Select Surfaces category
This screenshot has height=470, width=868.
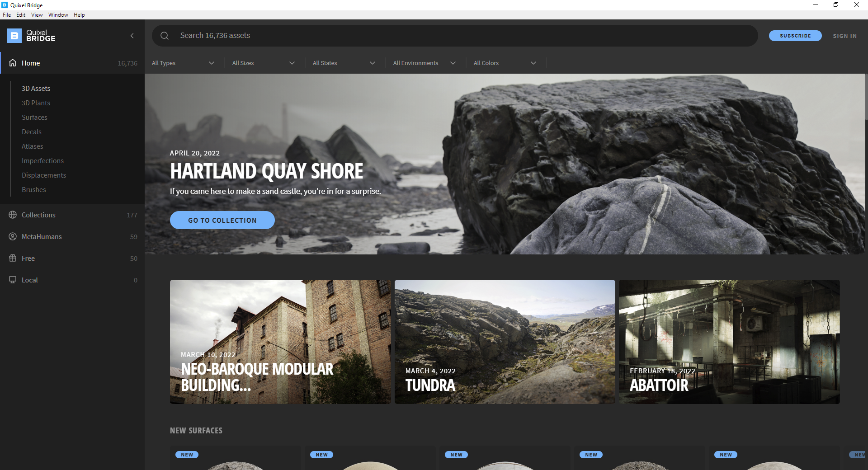[x=34, y=117]
